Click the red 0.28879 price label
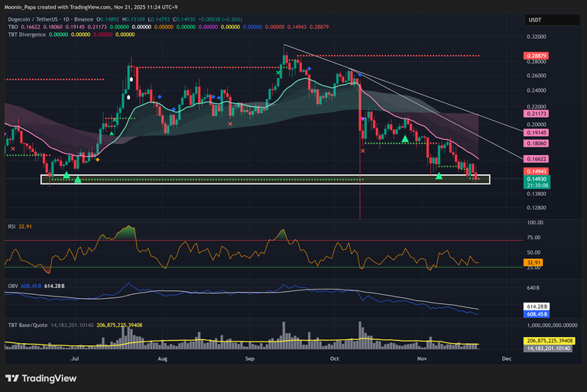Image resolution: width=587 pixels, height=392 pixels. (533, 57)
